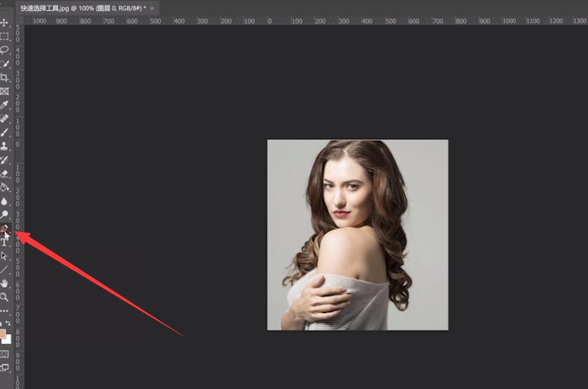The width and height of the screenshot is (588, 389).
Task: Select the Horizontal Type tool
Action: [x=5, y=242]
